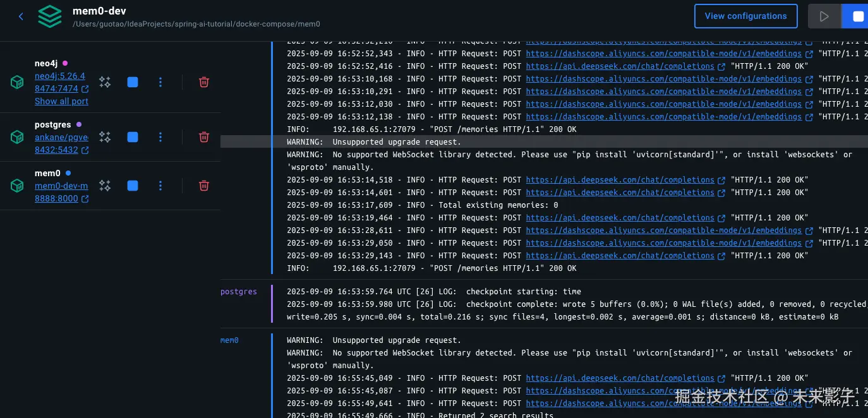The width and height of the screenshot is (868, 418).
Task: Open port mapping 8474:7474
Action: (x=56, y=89)
